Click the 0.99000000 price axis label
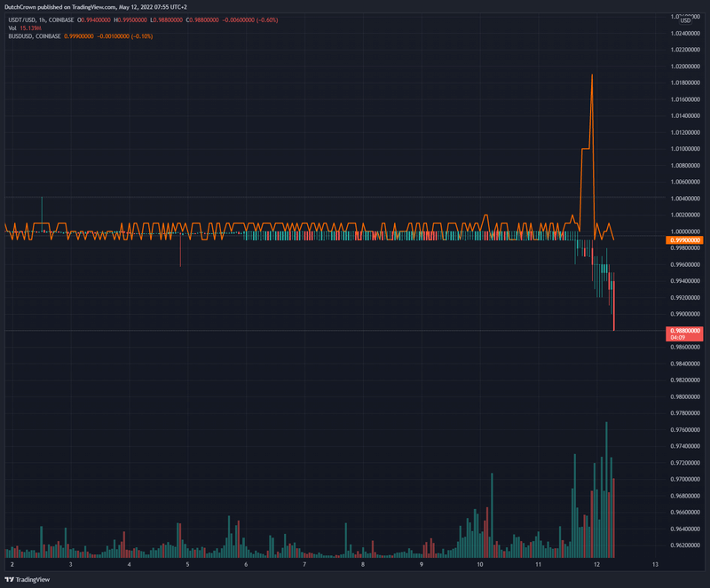Screen dimensions: 710x588 click(685, 314)
